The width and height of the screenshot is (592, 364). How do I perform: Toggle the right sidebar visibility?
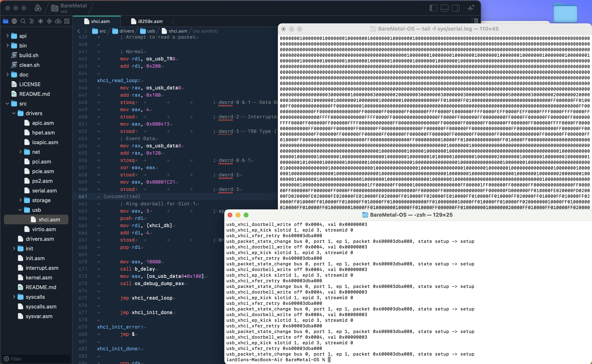pos(456,8)
